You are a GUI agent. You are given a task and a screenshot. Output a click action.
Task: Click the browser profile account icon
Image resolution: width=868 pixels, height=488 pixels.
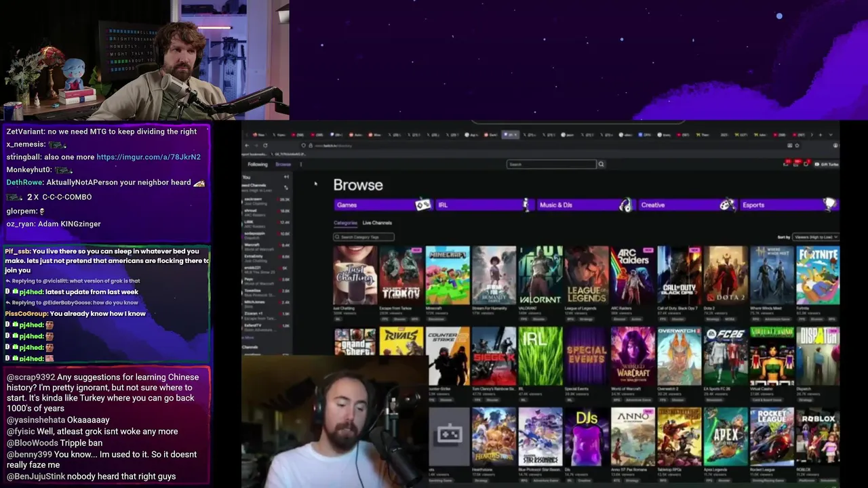(835, 145)
